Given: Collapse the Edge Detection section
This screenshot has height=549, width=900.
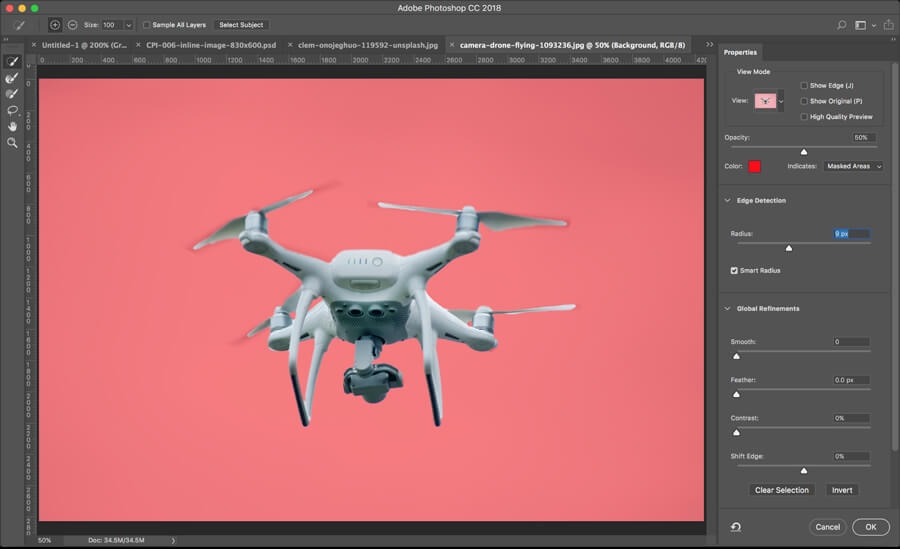Looking at the screenshot, I should pyautogui.click(x=727, y=201).
